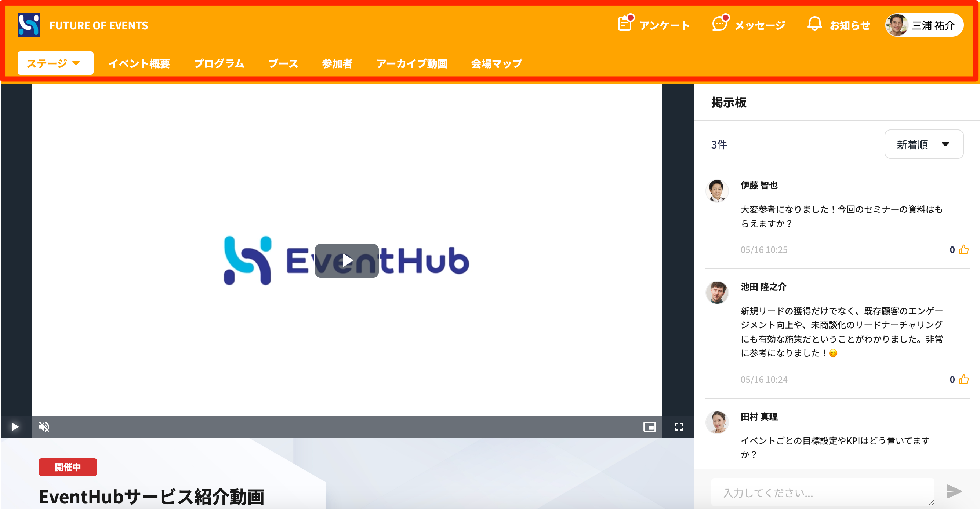Click 伊藤 智也's avatar
This screenshot has height=509, width=980.
[x=717, y=190]
